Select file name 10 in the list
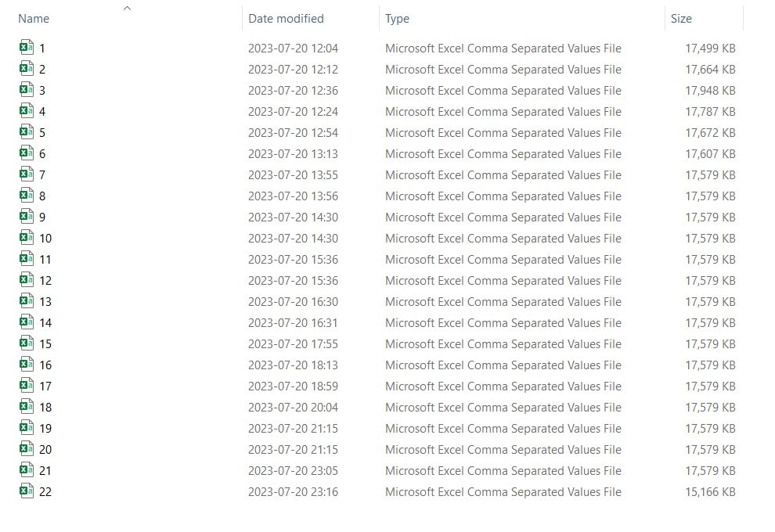 point(45,239)
